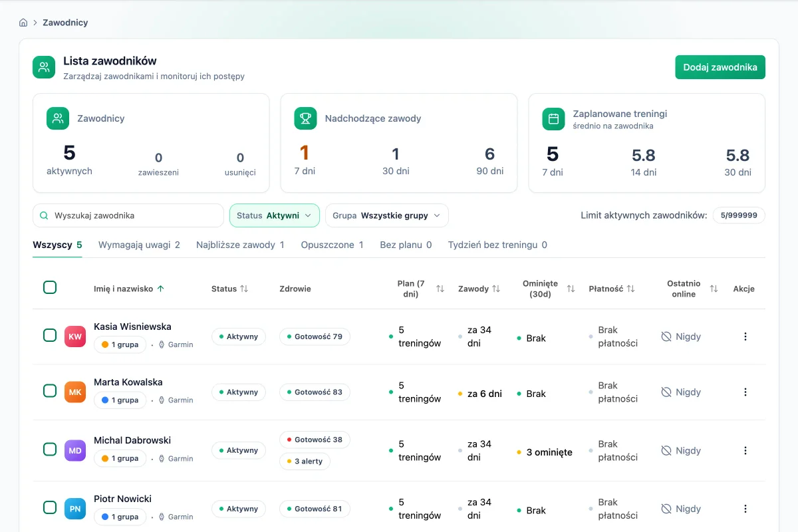Image resolution: width=798 pixels, height=532 pixels.
Task: Sort the table by Płatność column
Action: 612,289
